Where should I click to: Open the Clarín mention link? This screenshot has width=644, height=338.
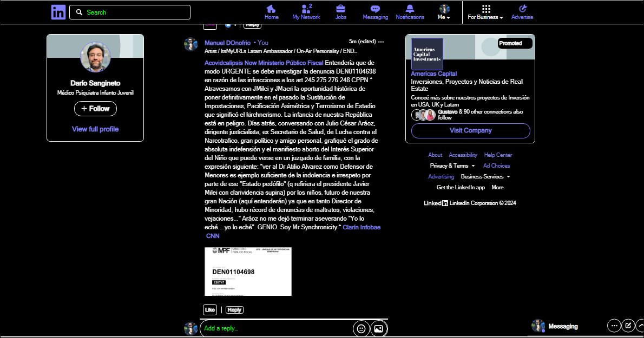[x=350, y=227]
